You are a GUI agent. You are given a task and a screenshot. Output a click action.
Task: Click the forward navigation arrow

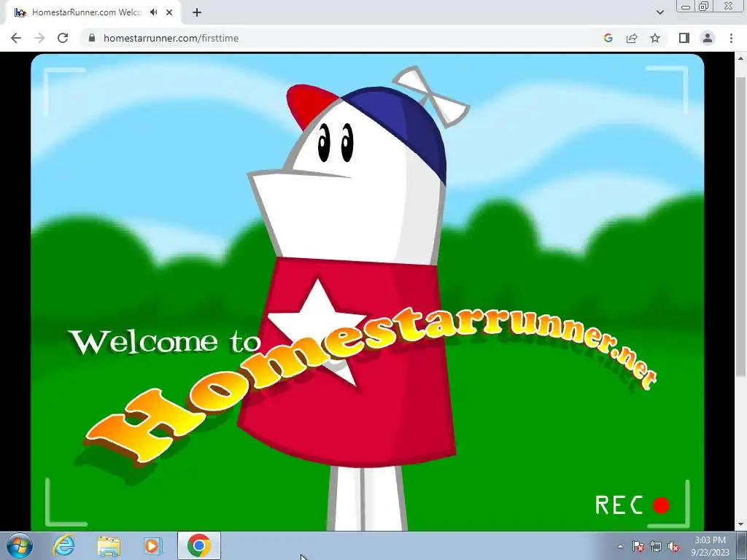coord(39,38)
